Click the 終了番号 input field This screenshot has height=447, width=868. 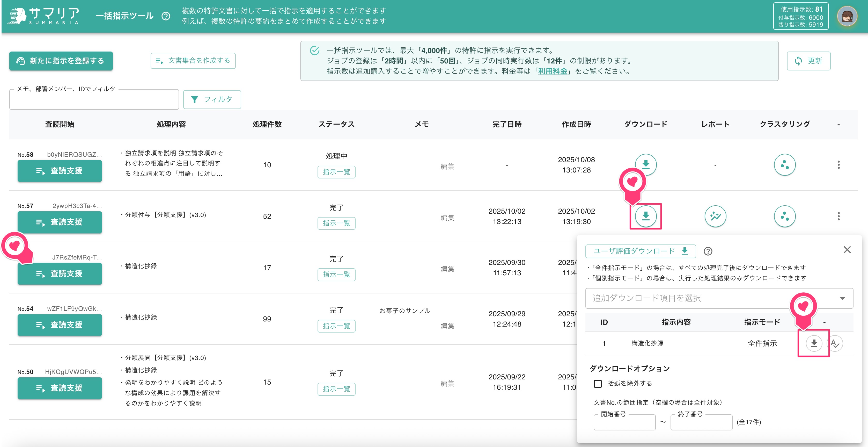(701, 422)
